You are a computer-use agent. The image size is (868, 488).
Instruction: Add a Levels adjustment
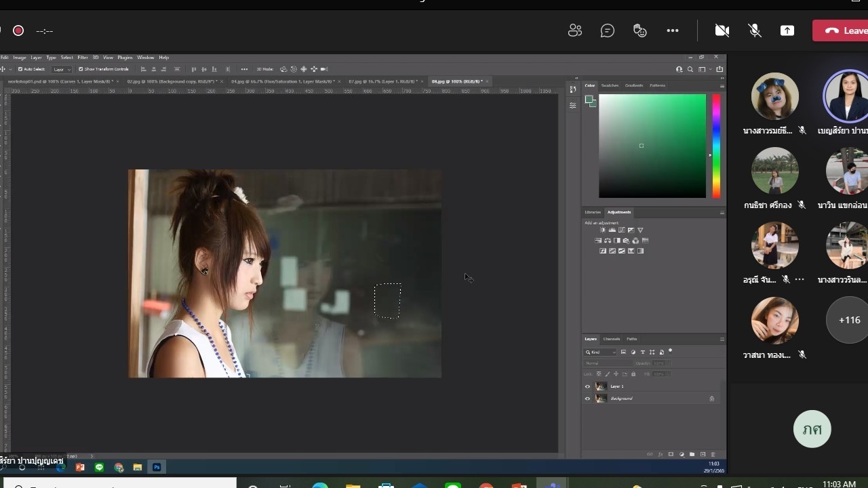(612, 230)
